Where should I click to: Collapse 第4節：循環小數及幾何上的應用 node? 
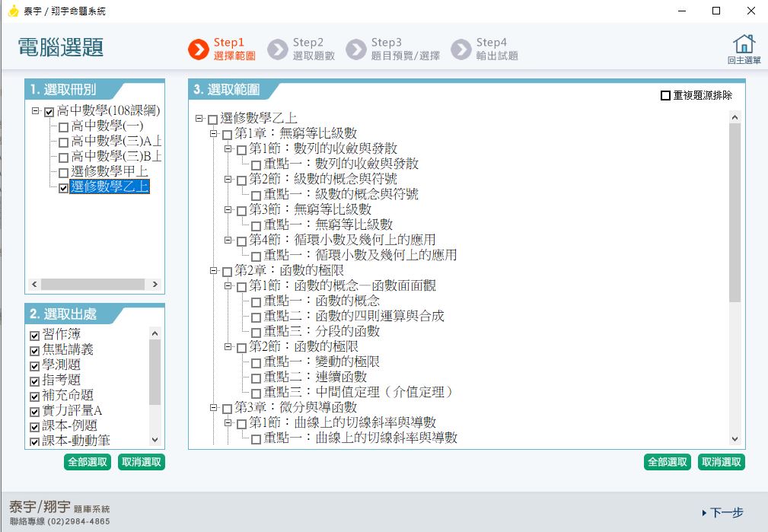228,240
